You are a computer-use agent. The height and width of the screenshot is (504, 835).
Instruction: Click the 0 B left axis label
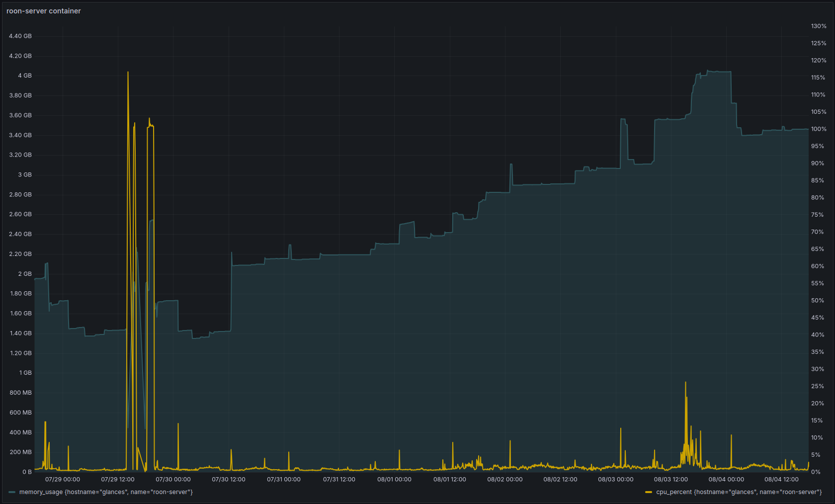[27, 472]
